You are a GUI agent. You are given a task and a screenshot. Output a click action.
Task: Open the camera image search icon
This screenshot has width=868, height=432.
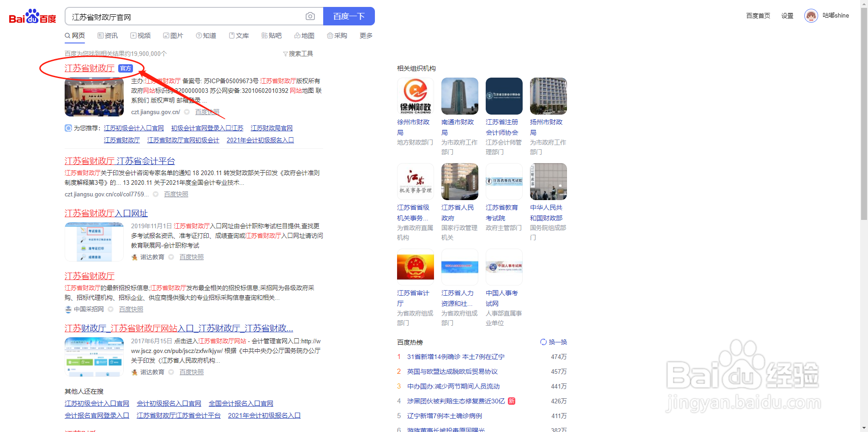(x=310, y=17)
